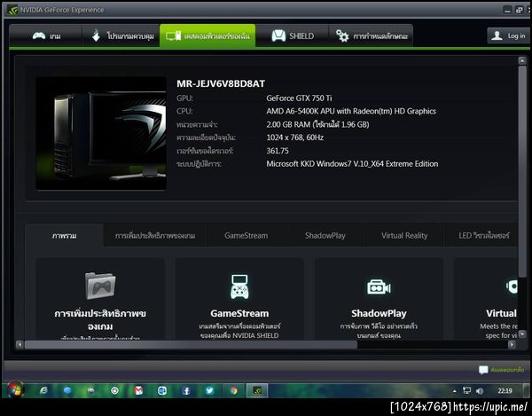Click the Windows7 Extreme Edition OS value
Viewport: 532px width, 416px height.
click(352, 164)
